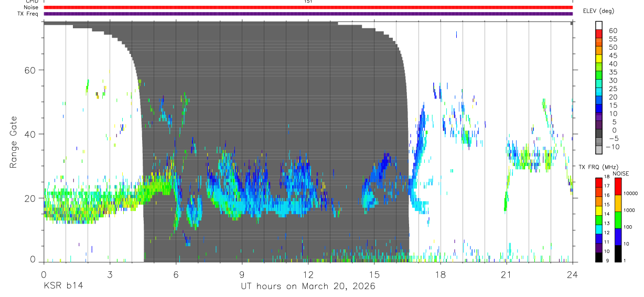Click the x-axis hour tick '18'
This screenshot has width=644, height=297.
click(x=440, y=274)
